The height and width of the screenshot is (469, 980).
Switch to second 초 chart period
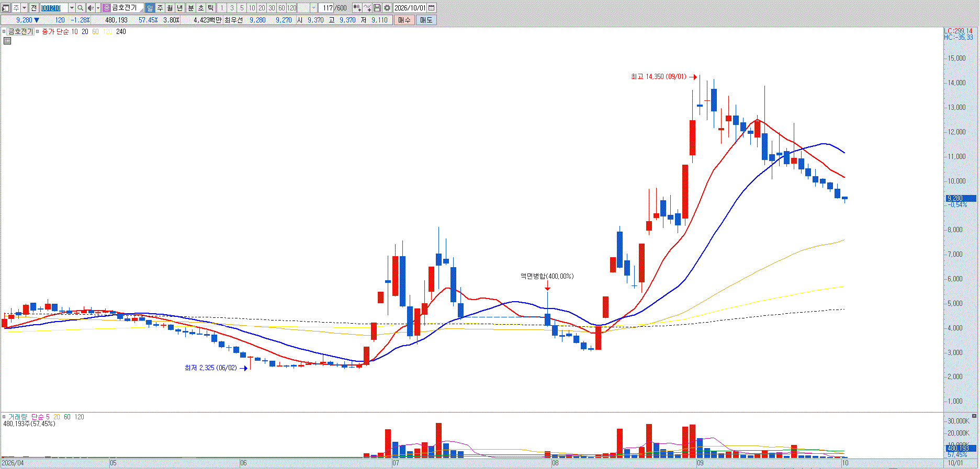[201, 8]
